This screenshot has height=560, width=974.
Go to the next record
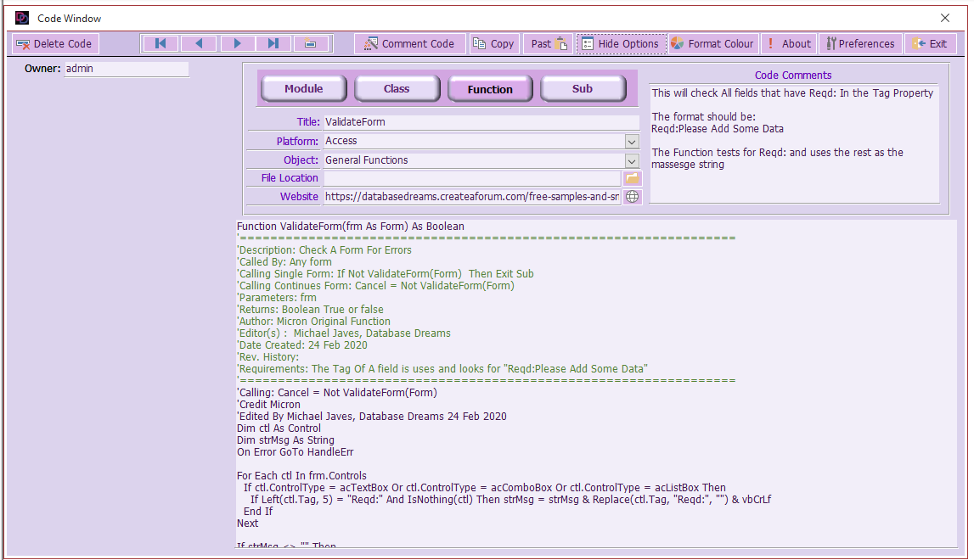237,43
